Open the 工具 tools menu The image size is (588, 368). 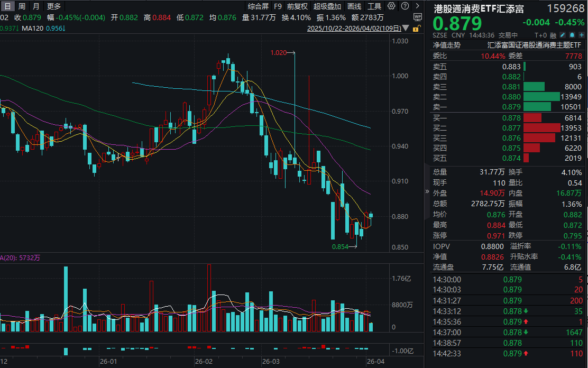(x=374, y=6)
